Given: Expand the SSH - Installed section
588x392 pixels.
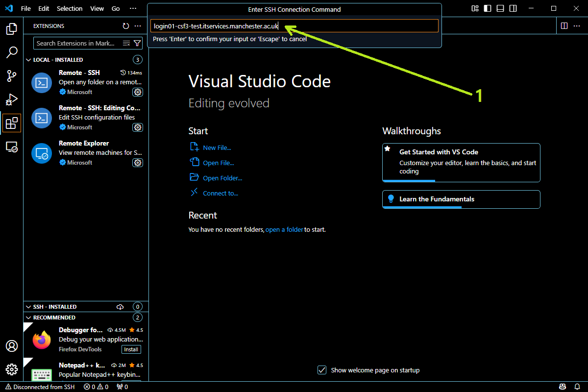Looking at the screenshot, I should click(28, 307).
